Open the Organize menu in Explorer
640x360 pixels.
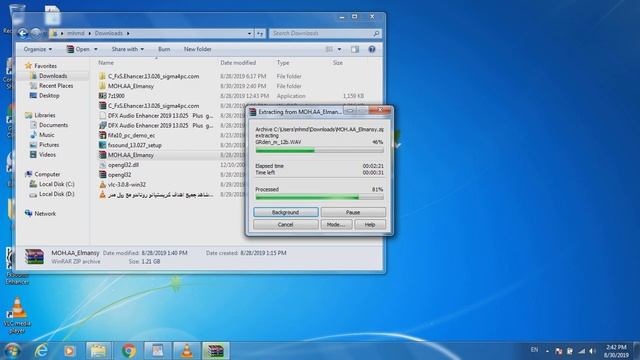[38, 49]
